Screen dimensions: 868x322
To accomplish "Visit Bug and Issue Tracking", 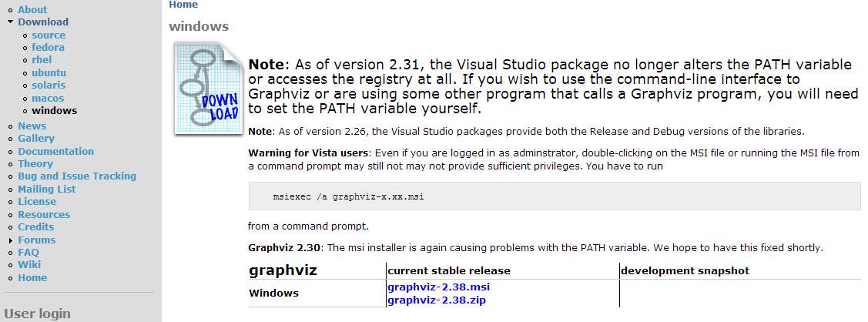I will (77, 176).
